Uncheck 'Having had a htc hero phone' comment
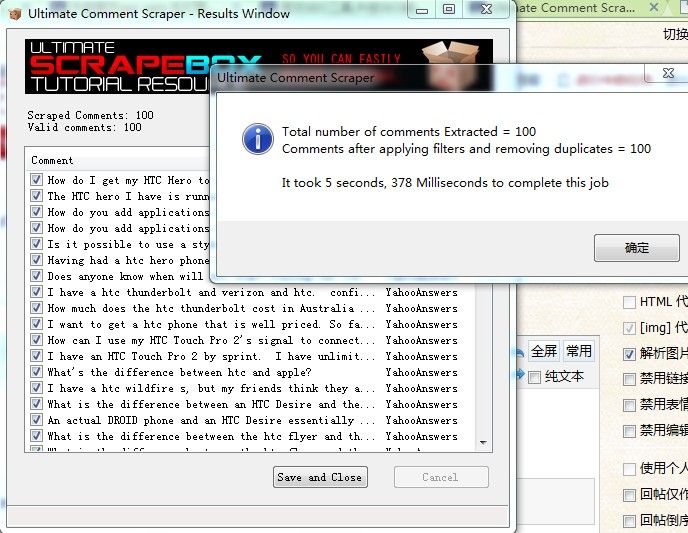Image resolution: width=688 pixels, height=533 pixels. coord(36,260)
